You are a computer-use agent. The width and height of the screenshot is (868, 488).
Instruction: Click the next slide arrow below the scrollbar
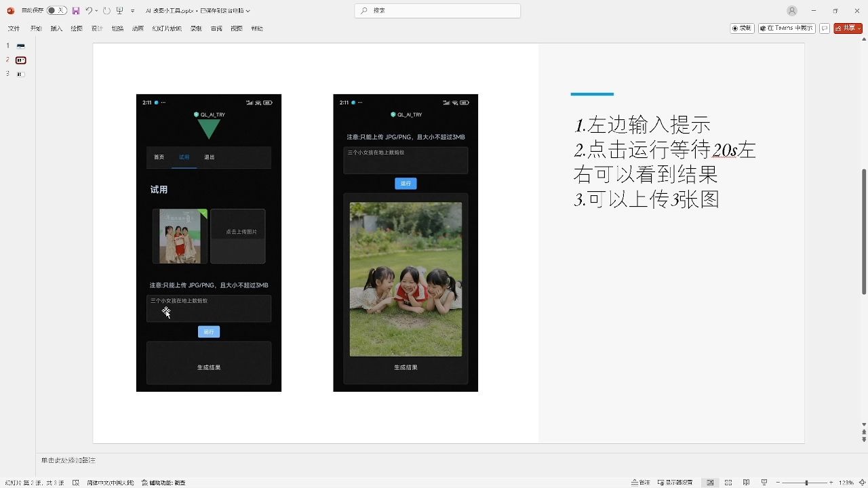tap(864, 440)
